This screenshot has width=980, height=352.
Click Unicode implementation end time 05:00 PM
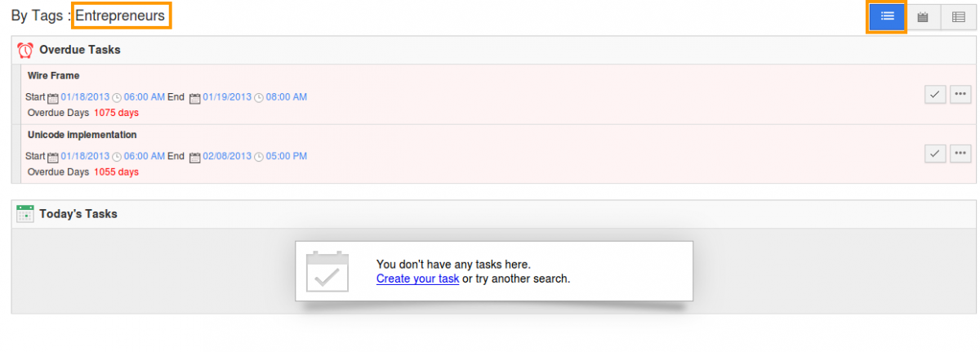tap(287, 156)
